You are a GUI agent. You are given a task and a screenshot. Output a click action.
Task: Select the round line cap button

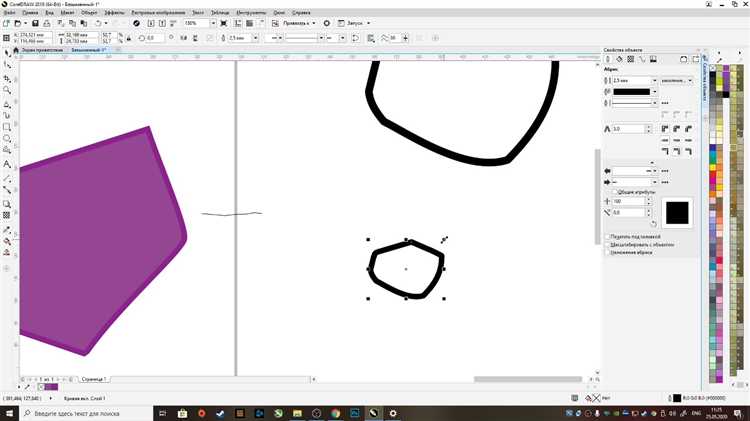click(676, 140)
